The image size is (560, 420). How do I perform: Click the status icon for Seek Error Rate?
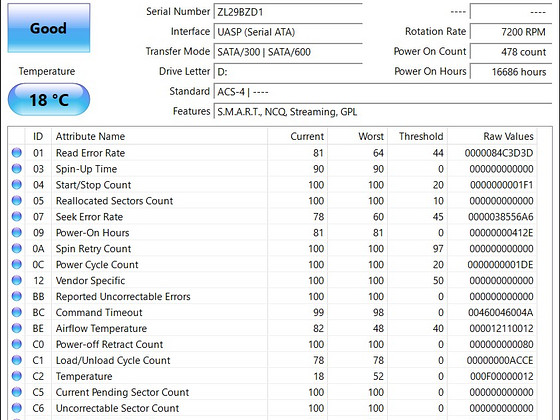[x=16, y=216]
